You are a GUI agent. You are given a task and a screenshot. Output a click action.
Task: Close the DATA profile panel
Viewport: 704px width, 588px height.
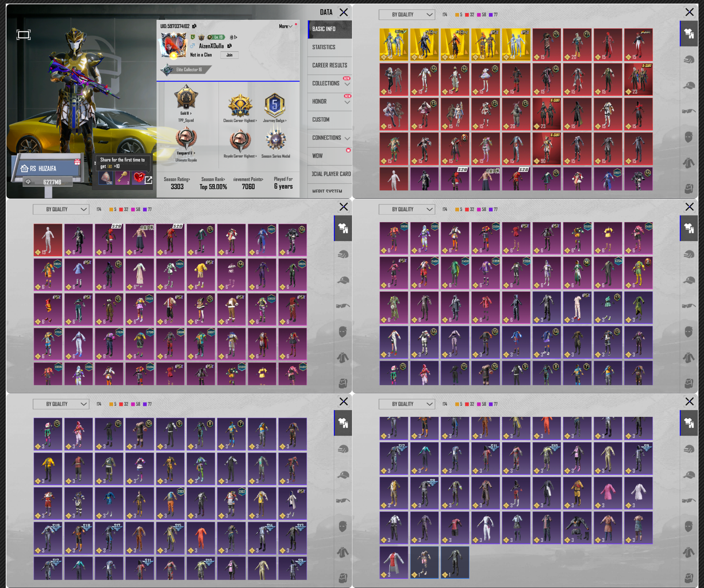[344, 12]
